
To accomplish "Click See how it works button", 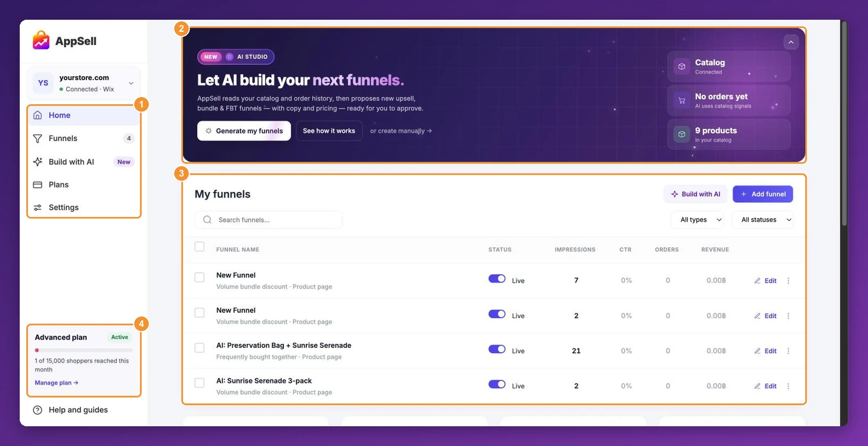I will pos(329,131).
